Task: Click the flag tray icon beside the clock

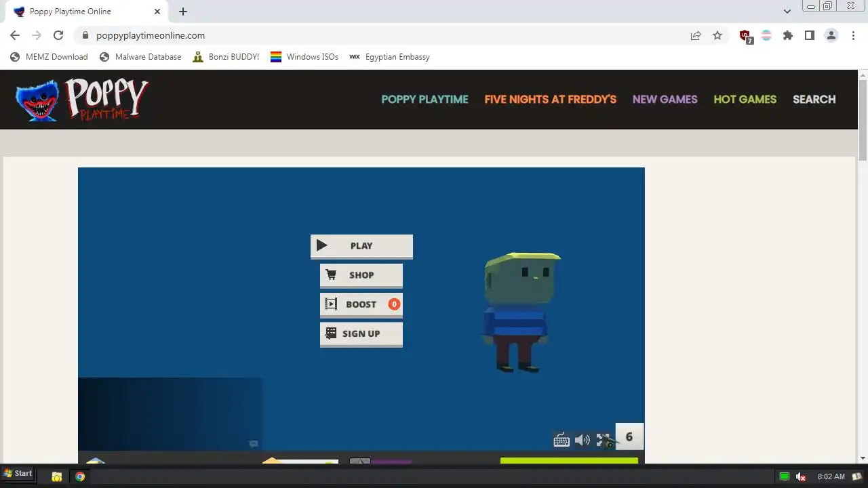Action: point(857,476)
